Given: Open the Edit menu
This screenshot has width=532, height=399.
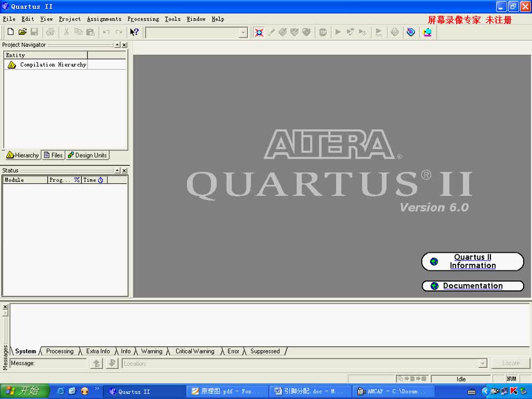Looking at the screenshot, I should coord(28,19).
